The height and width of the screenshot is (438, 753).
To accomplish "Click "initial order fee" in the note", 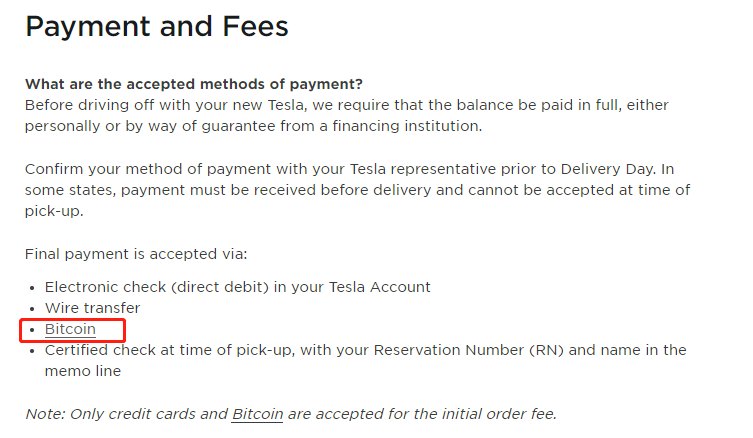I will [x=500, y=414].
